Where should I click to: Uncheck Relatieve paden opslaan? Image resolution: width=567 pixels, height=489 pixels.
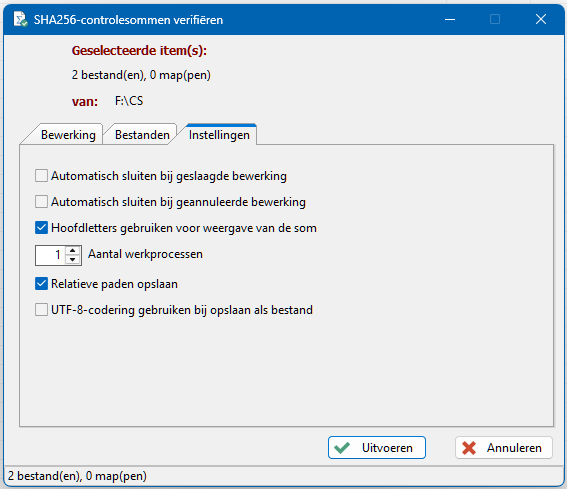pos(41,284)
